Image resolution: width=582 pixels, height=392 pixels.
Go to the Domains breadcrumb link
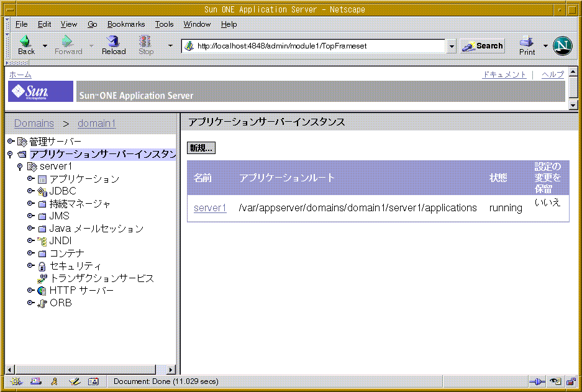[x=34, y=123]
